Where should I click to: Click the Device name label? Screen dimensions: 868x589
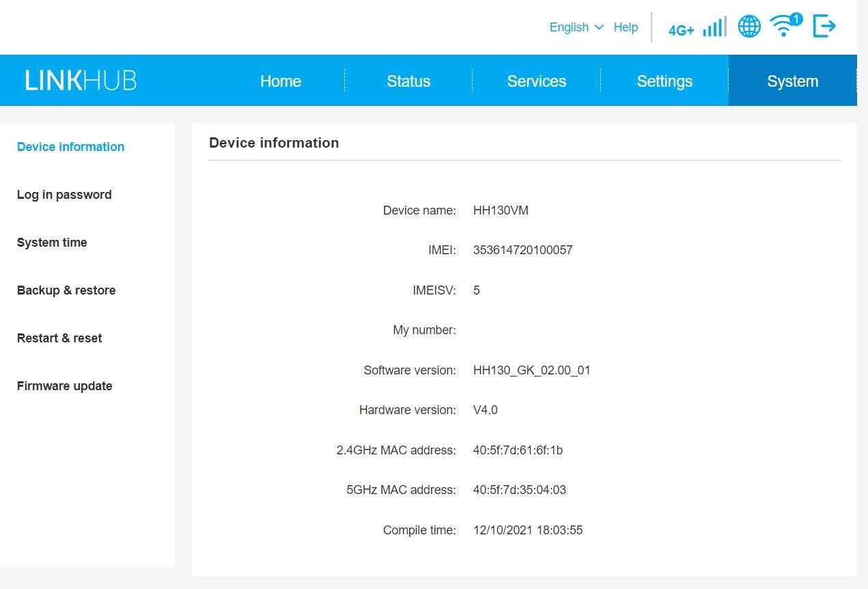(x=419, y=210)
